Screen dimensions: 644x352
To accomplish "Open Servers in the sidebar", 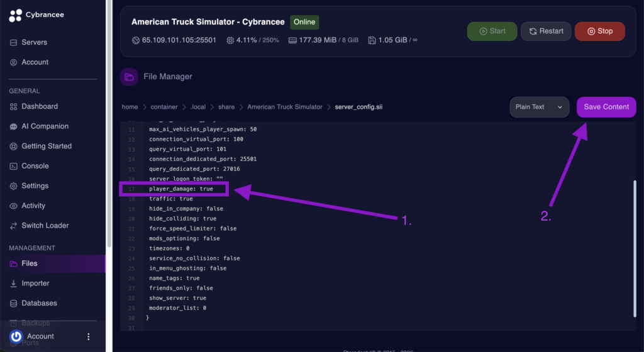I will [x=34, y=42].
